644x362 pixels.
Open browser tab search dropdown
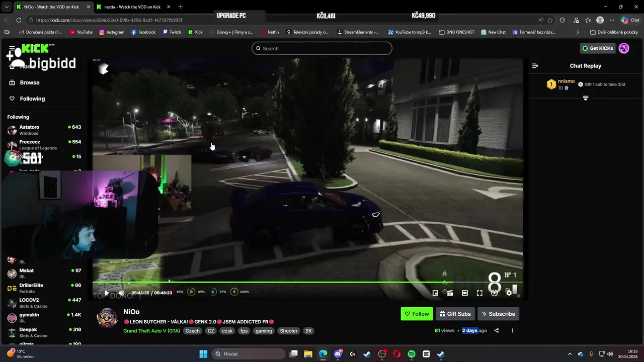[x=6, y=7]
